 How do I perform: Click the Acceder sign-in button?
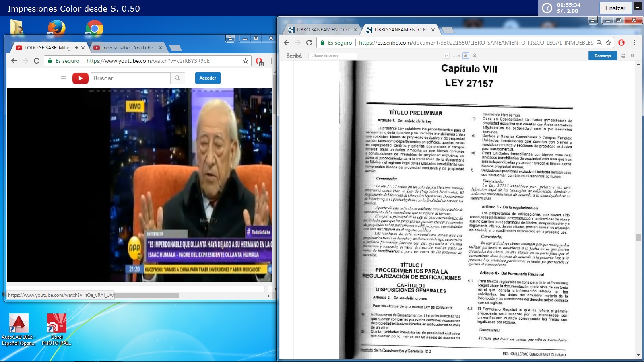point(208,78)
